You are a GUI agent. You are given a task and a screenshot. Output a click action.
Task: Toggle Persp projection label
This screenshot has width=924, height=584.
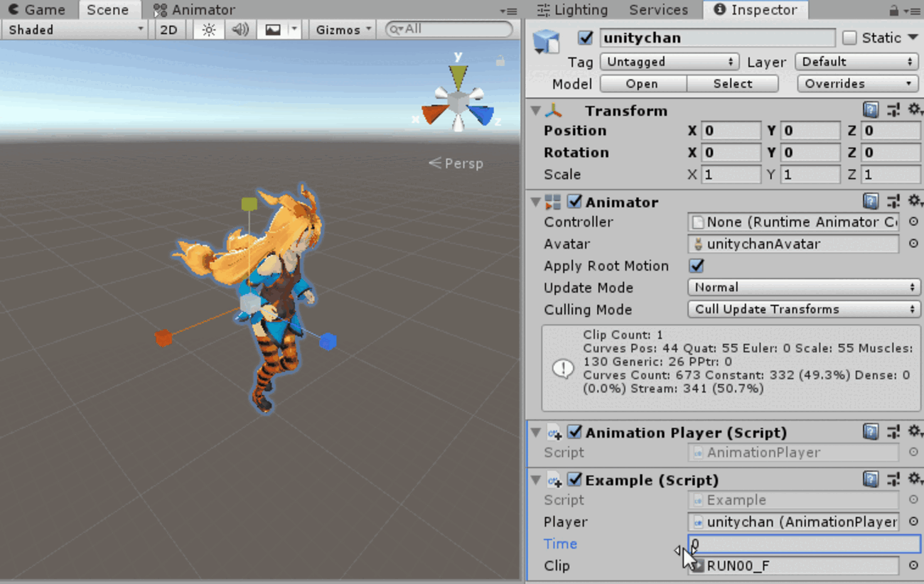(x=456, y=163)
